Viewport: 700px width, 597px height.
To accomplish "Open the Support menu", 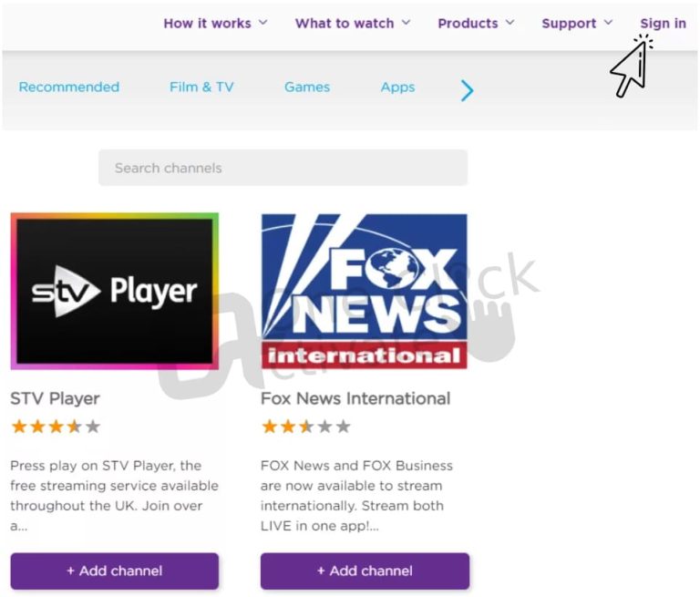I will click(569, 23).
